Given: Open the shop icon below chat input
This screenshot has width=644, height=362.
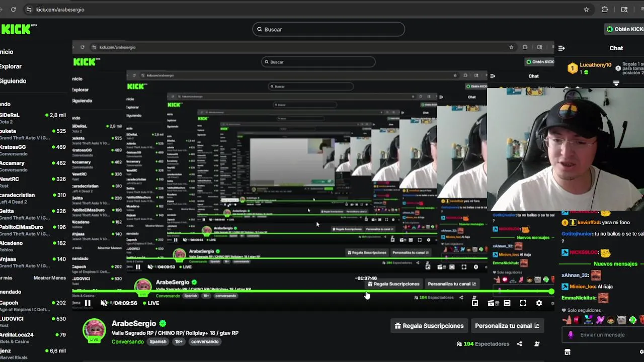Looking at the screenshot, I should click(567, 352).
